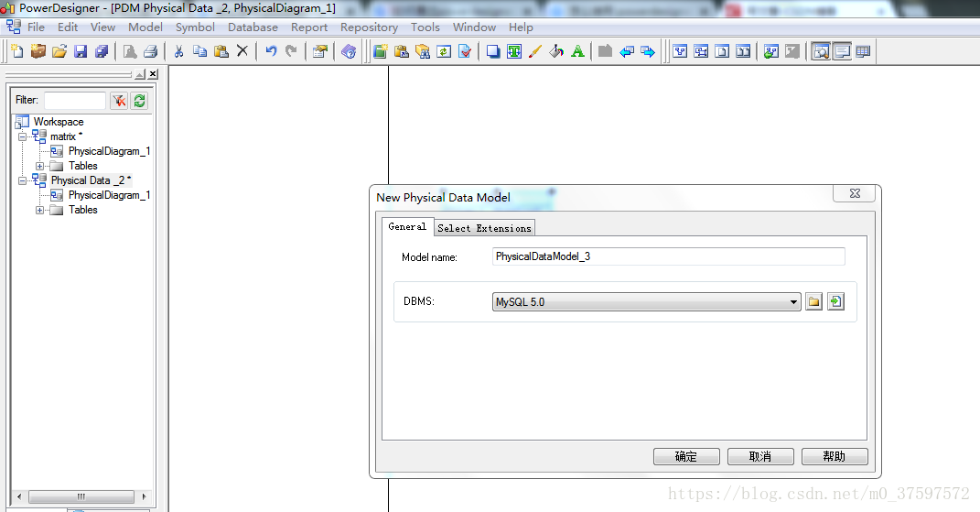Click the green refresh filter icon
The height and width of the screenshot is (512, 980).
[139, 100]
